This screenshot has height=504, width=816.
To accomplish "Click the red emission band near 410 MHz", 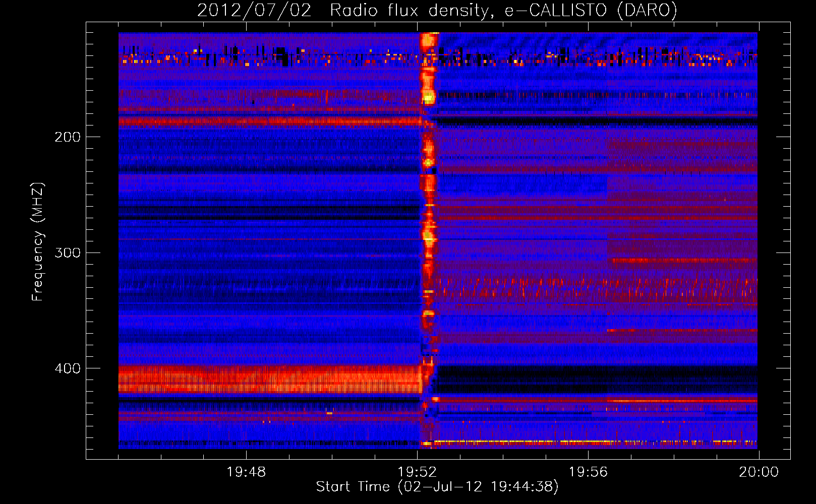I will 270,380.
